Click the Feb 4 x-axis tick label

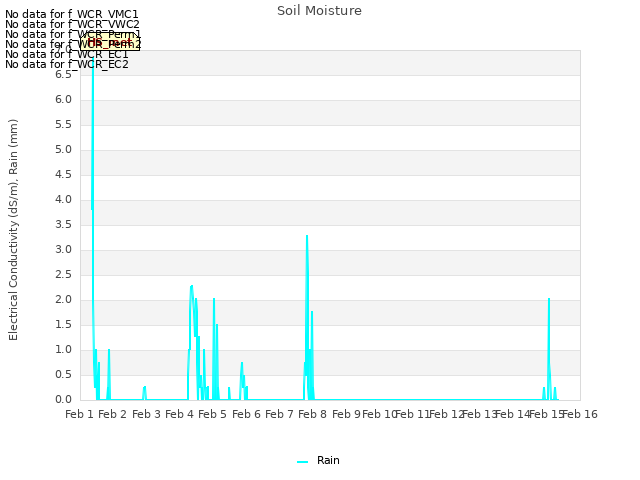click(x=179, y=414)
